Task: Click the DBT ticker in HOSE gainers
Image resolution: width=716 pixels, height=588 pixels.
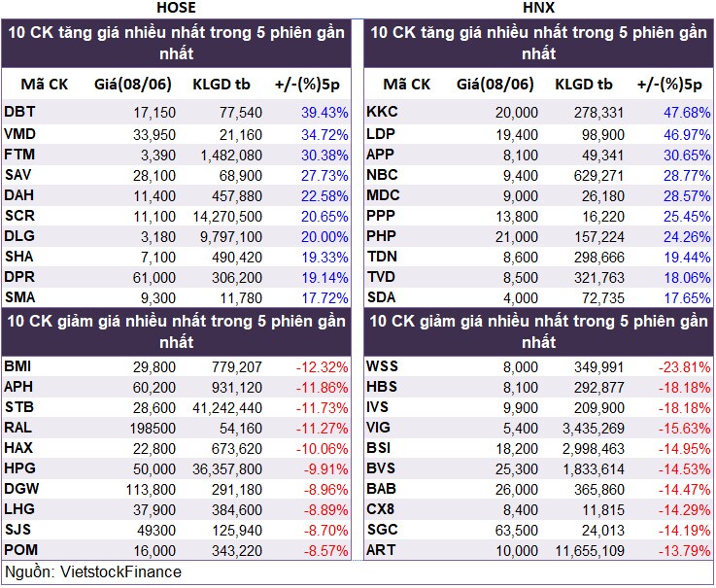Action: 19,112
